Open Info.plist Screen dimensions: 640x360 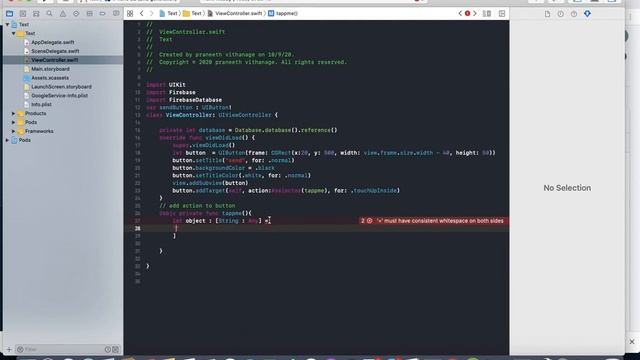[x=41, y=104]
